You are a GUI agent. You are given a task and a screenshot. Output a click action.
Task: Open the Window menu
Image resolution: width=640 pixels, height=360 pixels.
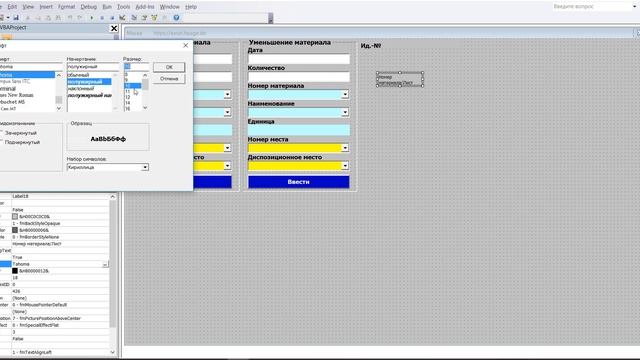(169, 7)
